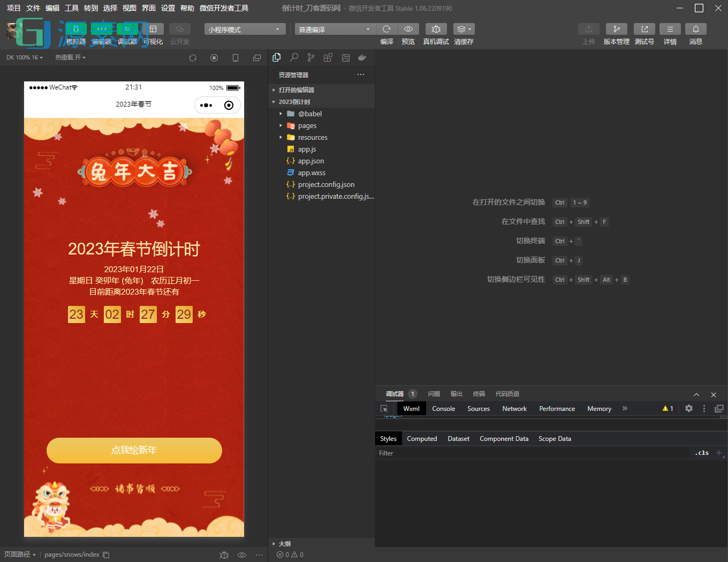The image size is (728, 562).
Task: Open the 工具 menu
Action: [x=72, y=8]
